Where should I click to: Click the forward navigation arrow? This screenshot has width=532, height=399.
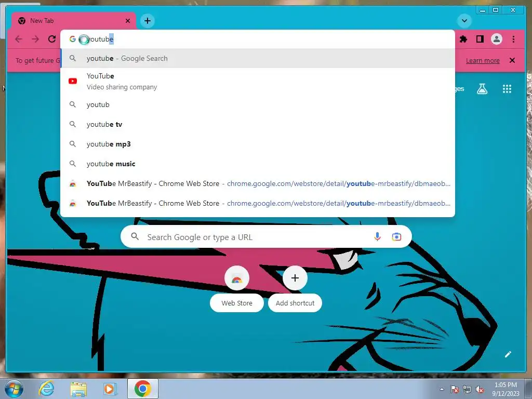coord(35,39)
